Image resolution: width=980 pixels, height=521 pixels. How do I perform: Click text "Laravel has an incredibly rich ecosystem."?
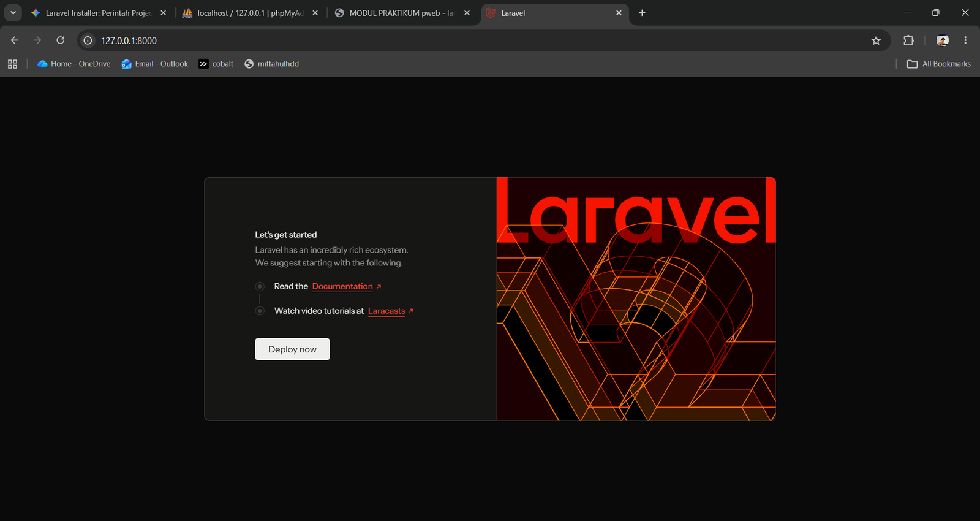tap(331, 250)
